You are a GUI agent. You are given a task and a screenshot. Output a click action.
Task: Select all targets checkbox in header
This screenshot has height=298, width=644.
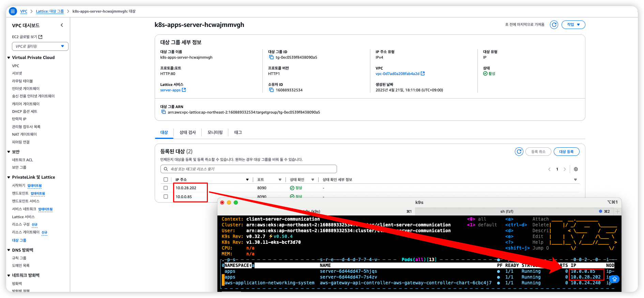point(166,180)
